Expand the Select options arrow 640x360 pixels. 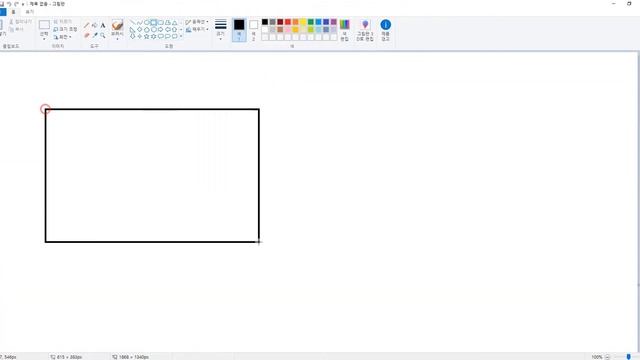[44, 39]
